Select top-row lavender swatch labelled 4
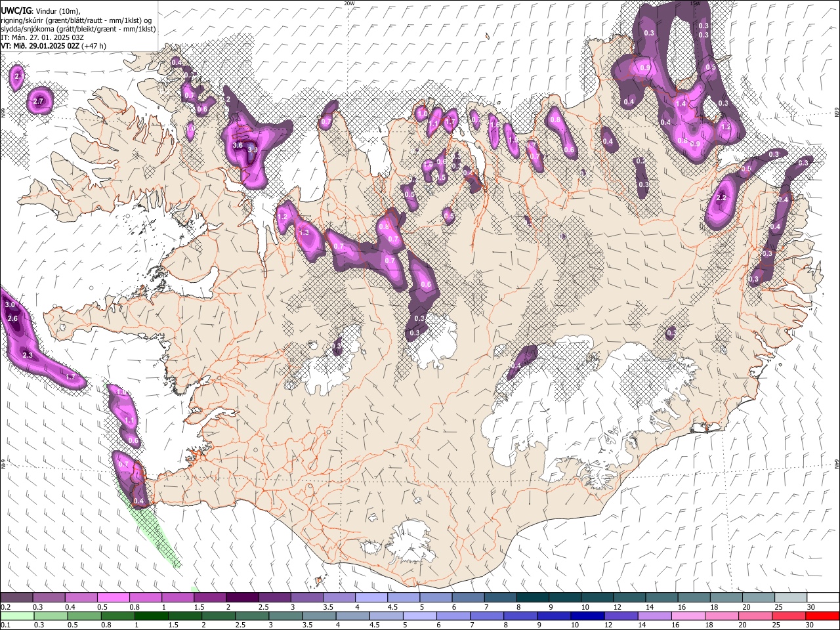Image resolution: width=840 pixels, height=630 pixels. pyautogui.click(x=371, y=598)
